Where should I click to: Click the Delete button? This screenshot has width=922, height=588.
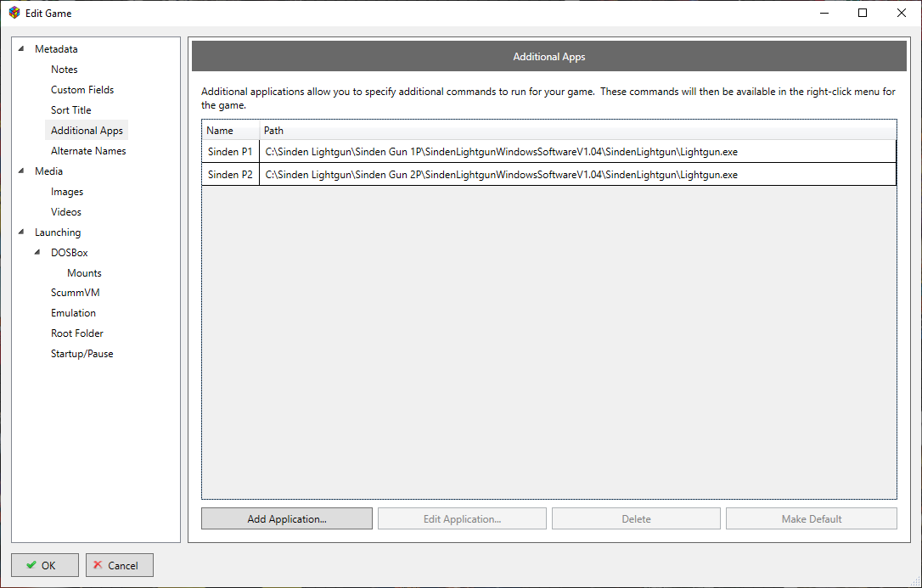[x=636, y=518]
